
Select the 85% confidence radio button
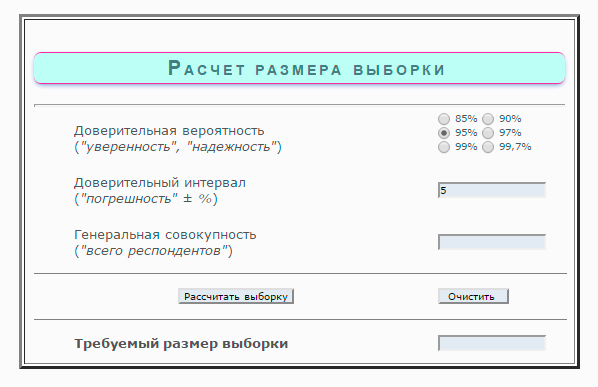tap(444, 119)
